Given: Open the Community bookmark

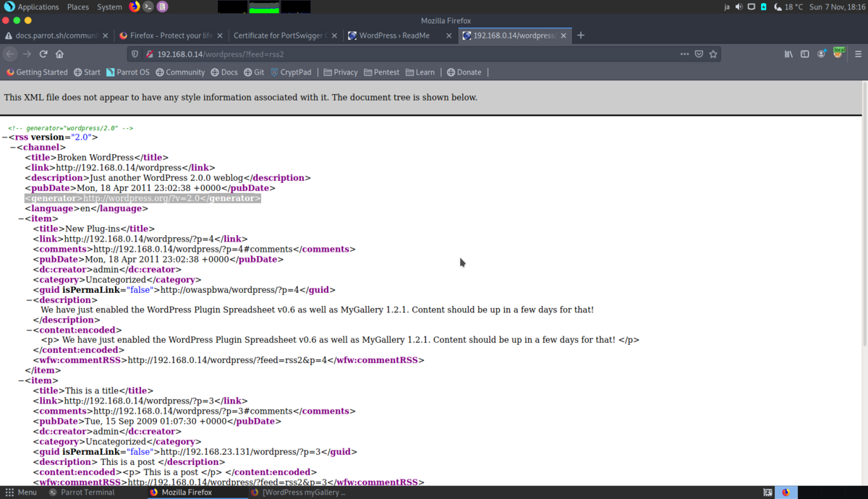Looking at the screenshot, I should [180, 72].
